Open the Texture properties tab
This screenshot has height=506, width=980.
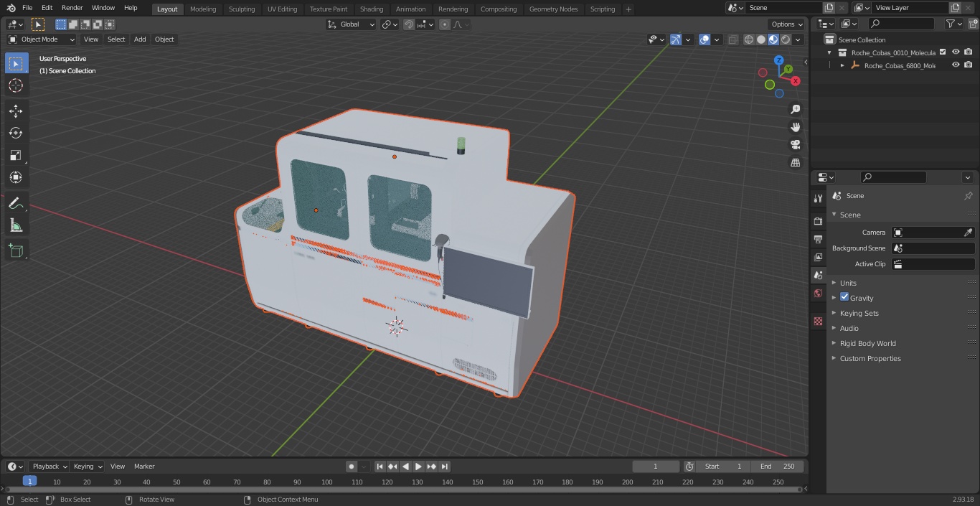coord(818,321)
